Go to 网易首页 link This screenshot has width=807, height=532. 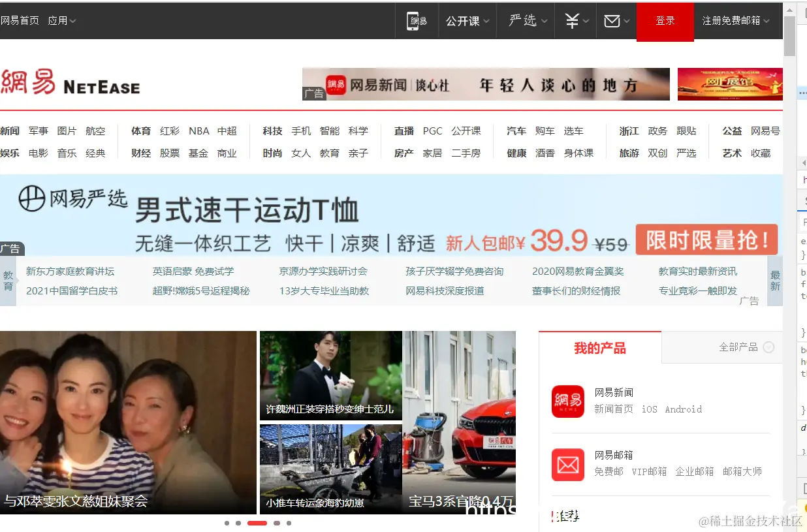(20, 21)
